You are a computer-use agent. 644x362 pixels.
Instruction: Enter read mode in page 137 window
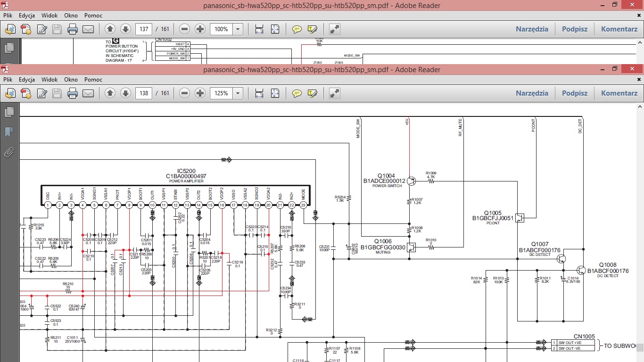coord(335,29)
